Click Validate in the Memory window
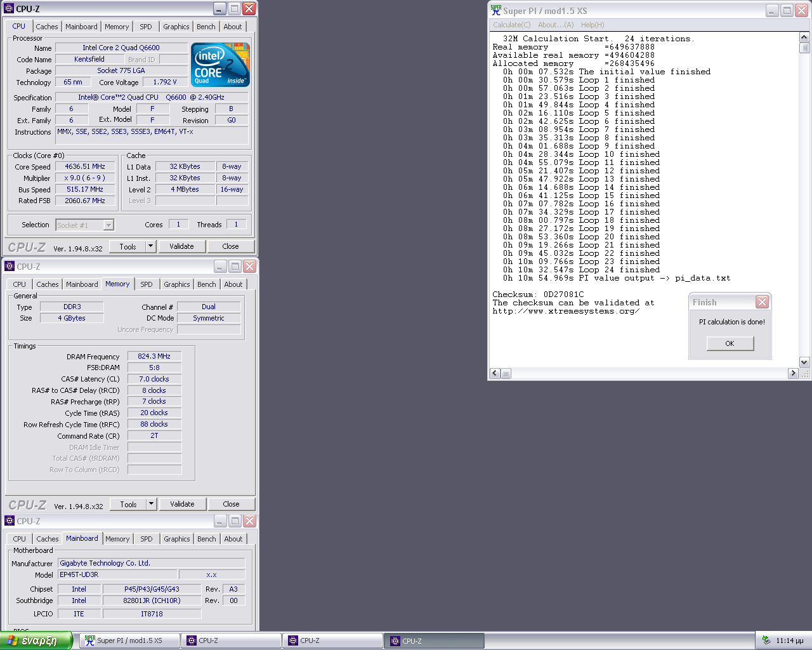Screen dimensions: 812x650 click(182, 504)
